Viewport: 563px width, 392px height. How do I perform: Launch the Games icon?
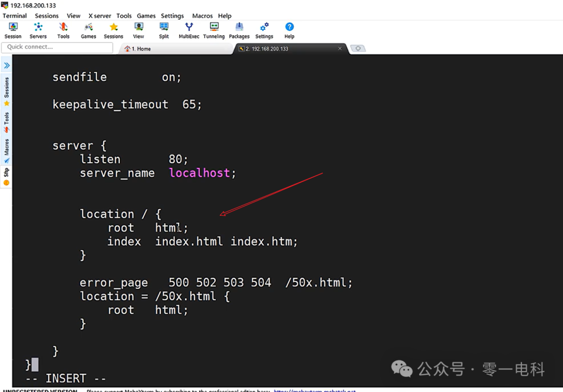88,30
